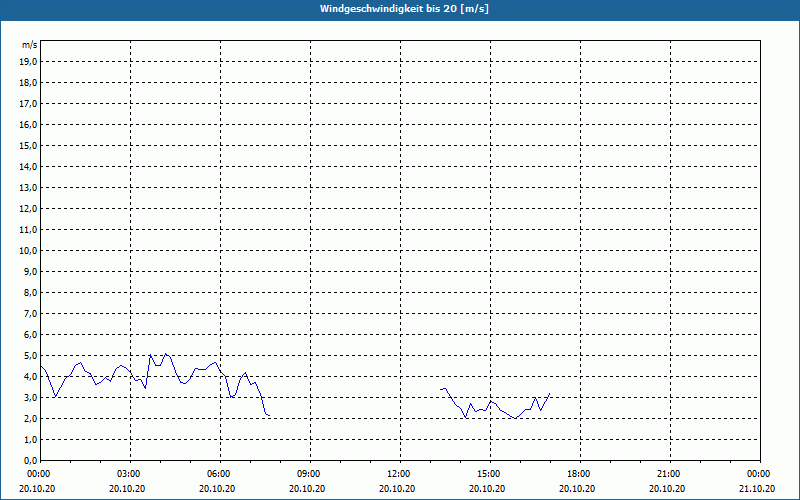Click the 19,0 y-axis label
The width and height of the screenshot is (800, 500).
pyautogui.click(x=29, y=62)
